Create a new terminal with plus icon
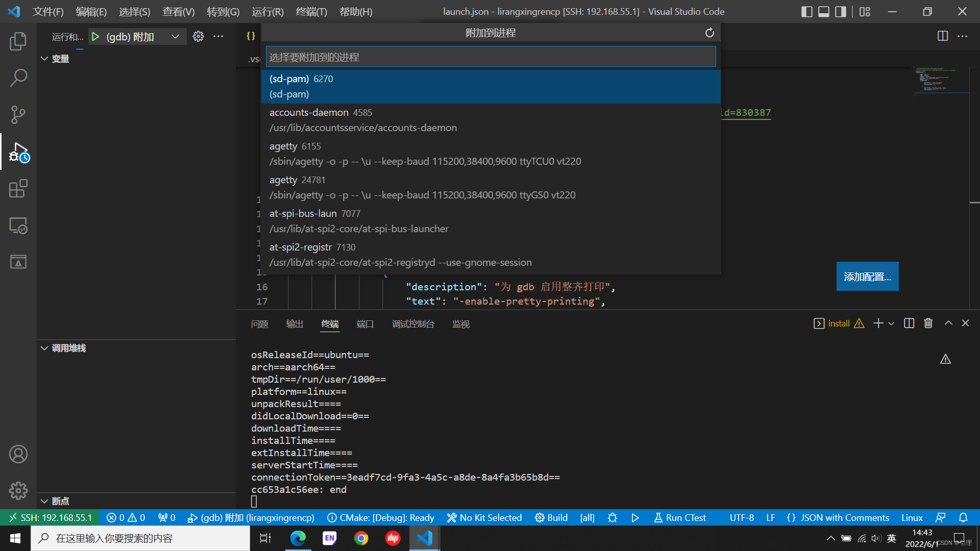The height and width of the screenshot is (551, 980). click(x=878, y=323)
